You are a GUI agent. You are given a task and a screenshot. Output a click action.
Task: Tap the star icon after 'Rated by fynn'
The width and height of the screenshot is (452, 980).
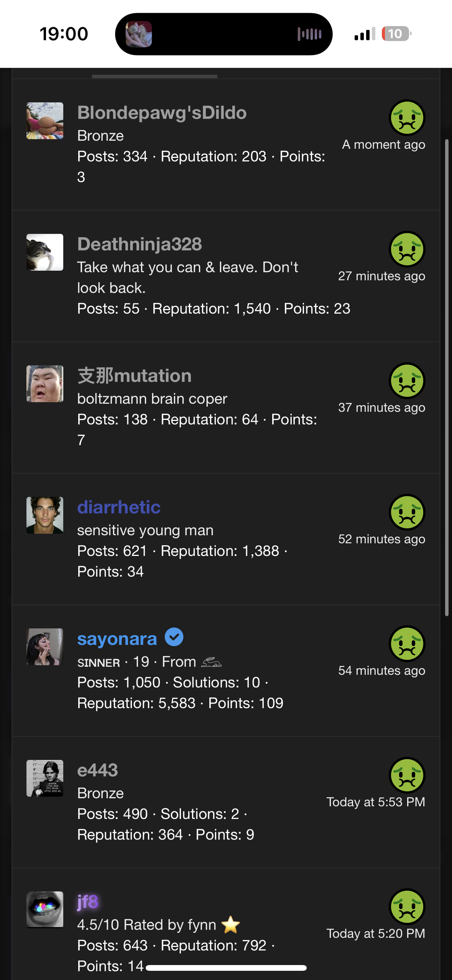click(231, 925)
